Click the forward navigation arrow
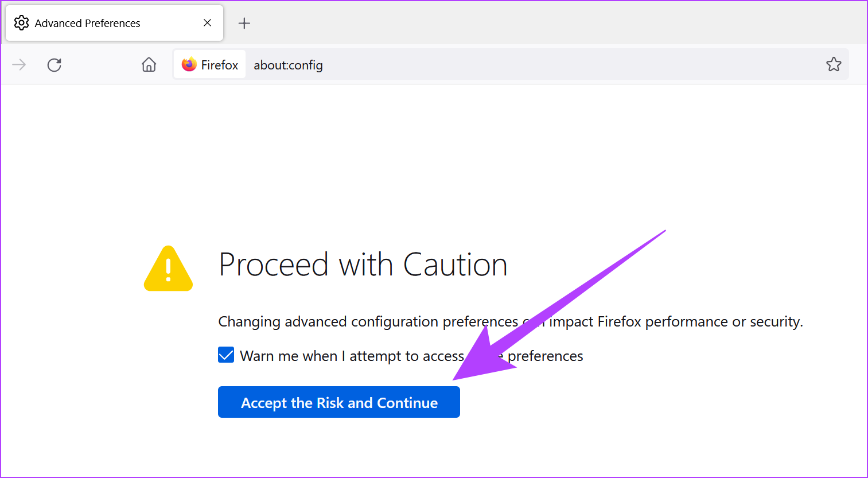868x478 pixels. 19,65
